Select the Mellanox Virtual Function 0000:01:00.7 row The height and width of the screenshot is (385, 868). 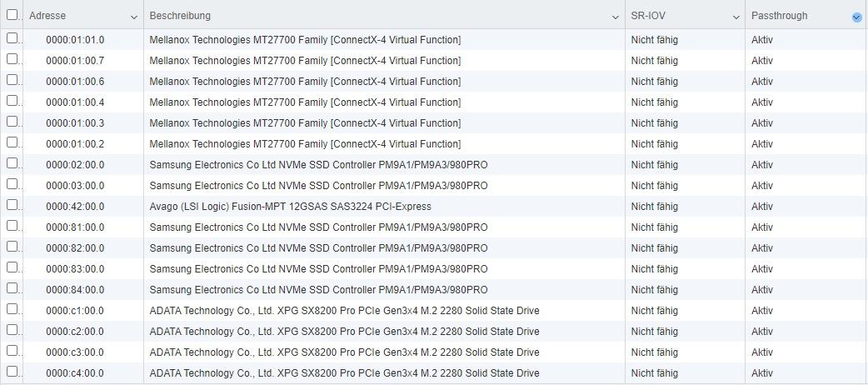click(x=434, y=60)
